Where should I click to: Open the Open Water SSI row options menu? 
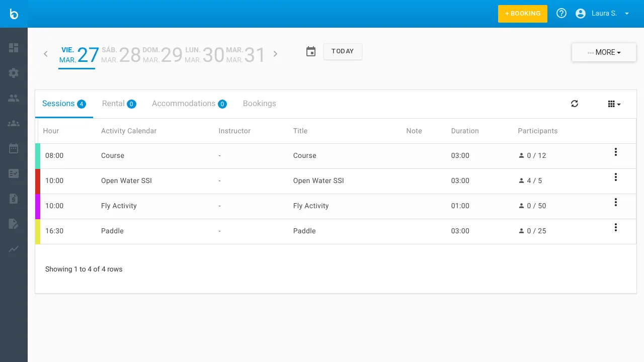point(616,177)
